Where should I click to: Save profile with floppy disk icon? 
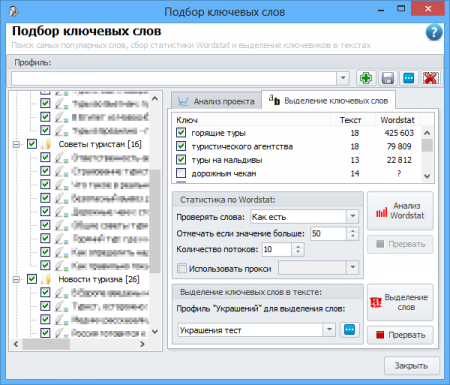click(387, 78)
